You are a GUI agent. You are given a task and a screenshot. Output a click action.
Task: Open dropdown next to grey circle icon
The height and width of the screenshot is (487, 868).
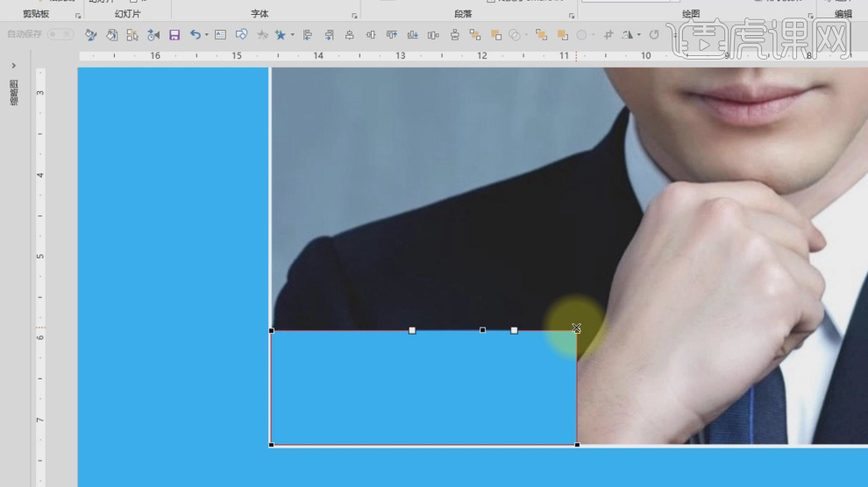[593, 35]
